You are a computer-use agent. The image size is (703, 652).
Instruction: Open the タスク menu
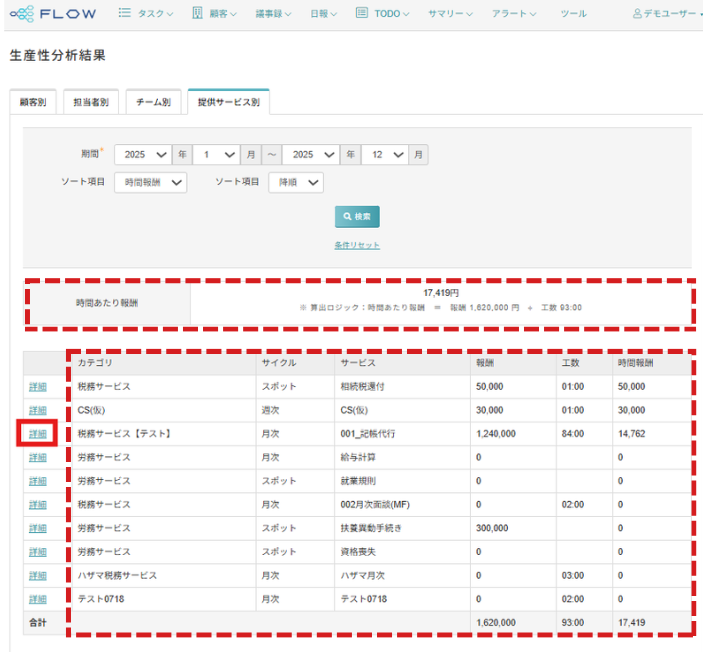pos(145,14)
